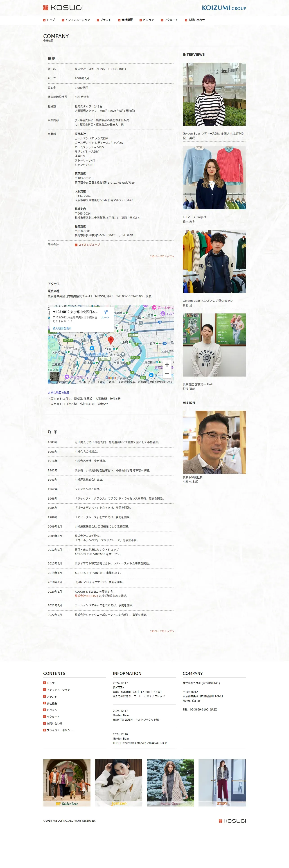
Task: Open 会社概要 in the top navigation
Action: pyautogui.click(x=125, y=20)
